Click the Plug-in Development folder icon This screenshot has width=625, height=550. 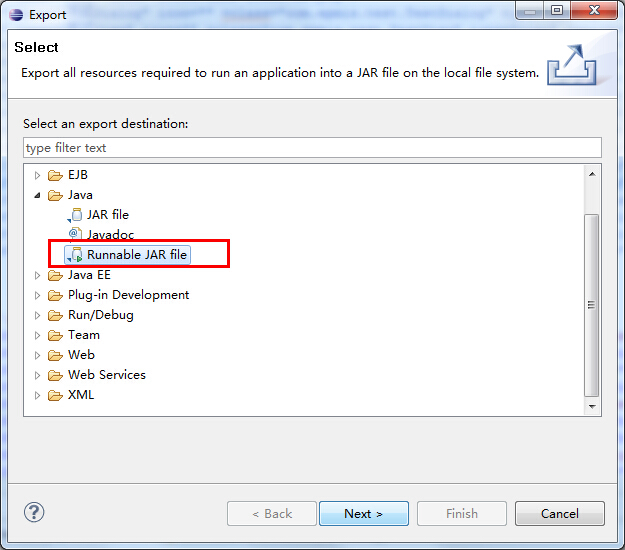coord(56,295)
